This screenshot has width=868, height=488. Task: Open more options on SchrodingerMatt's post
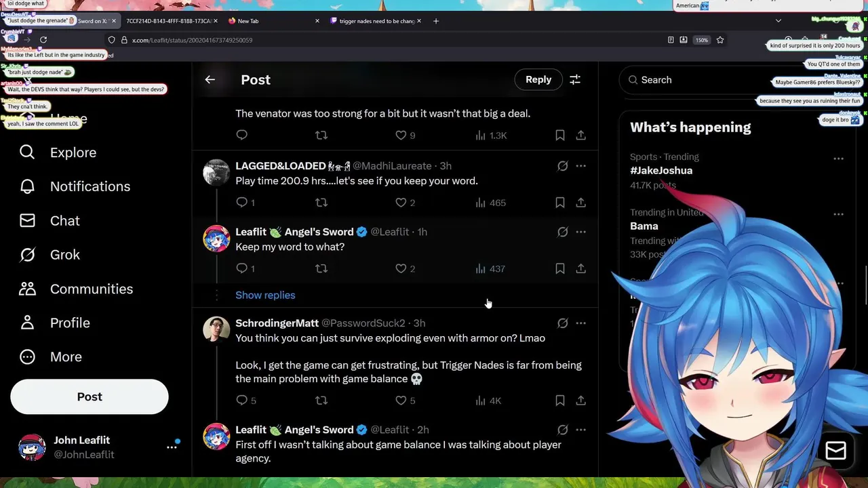click(581, 323)
